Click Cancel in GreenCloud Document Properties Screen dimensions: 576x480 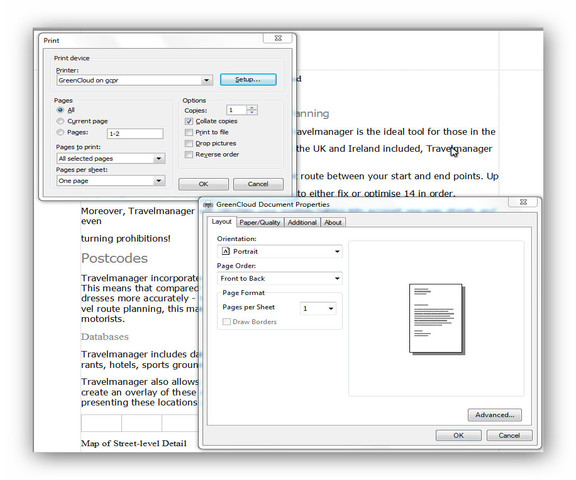click(509, 436)
